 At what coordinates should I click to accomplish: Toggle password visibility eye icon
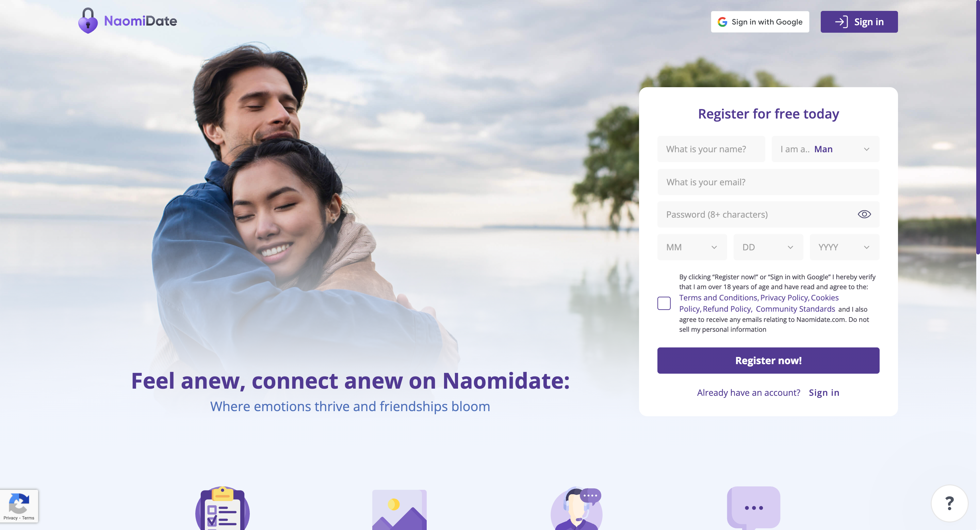[x=864, y=214]
